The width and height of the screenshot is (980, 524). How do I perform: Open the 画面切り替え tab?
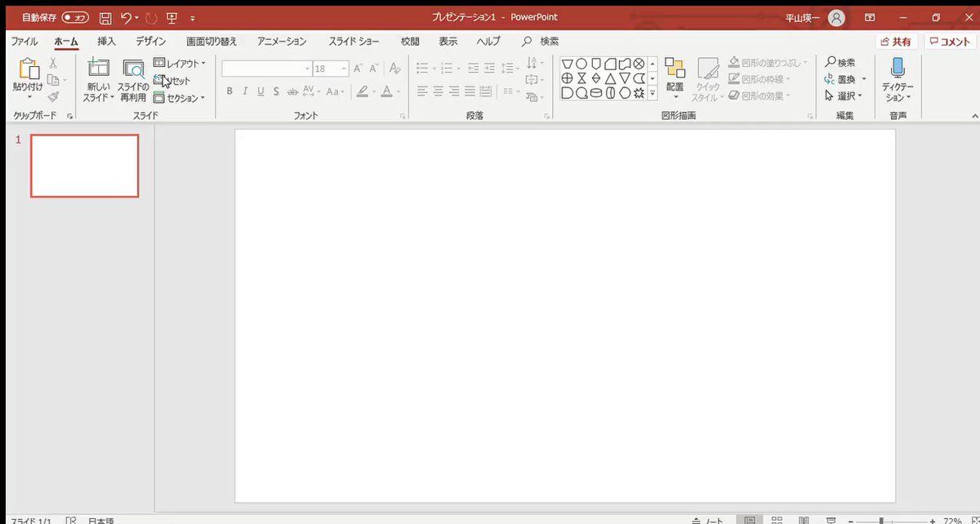tap(212, 41)
